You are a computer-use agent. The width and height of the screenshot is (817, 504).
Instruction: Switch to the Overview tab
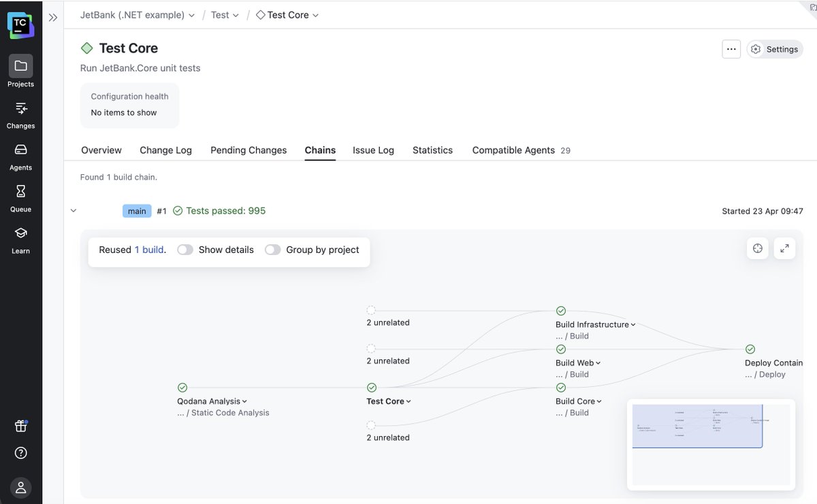[x=101, y=150]
